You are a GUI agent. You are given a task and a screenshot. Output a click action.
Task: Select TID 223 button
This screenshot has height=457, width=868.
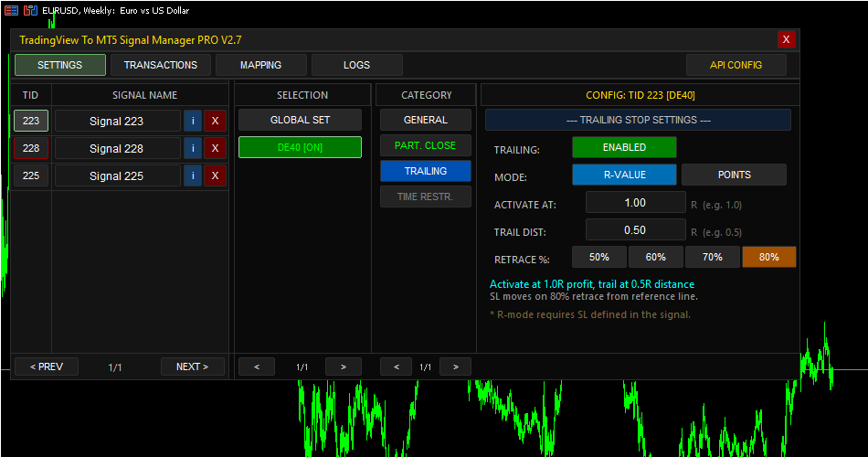click(31, 121)
